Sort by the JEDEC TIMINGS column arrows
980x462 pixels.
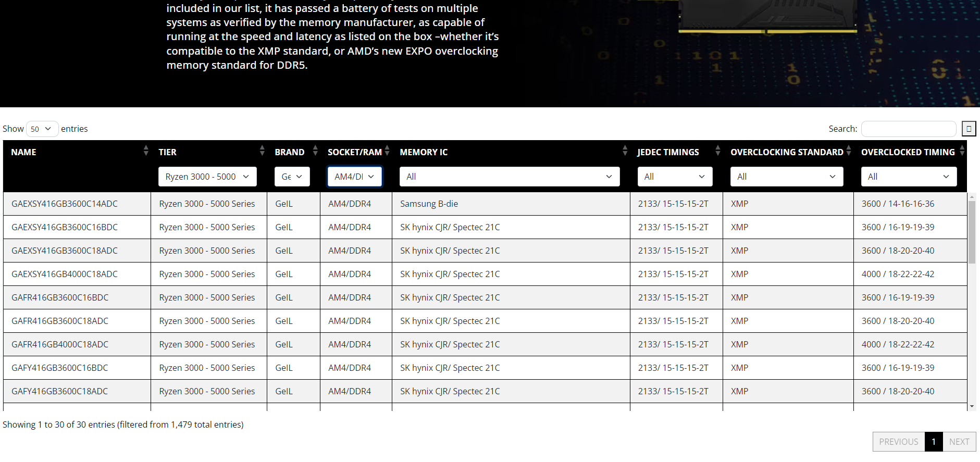click(718, 151)
